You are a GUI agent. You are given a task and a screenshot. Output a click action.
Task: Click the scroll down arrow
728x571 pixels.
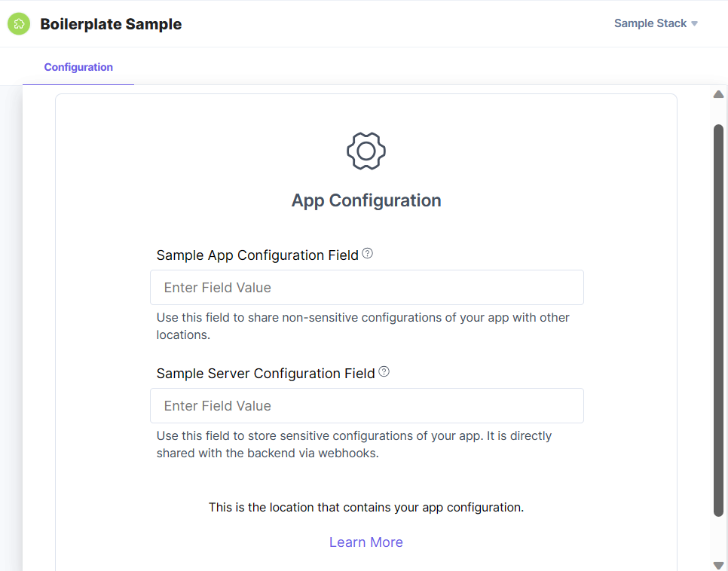tap(718, 565)
